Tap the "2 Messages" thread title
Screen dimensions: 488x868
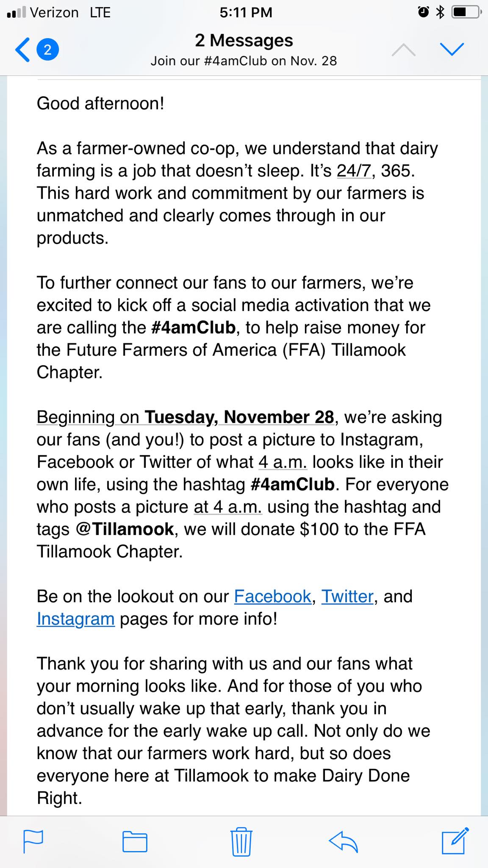coord(244,40)
